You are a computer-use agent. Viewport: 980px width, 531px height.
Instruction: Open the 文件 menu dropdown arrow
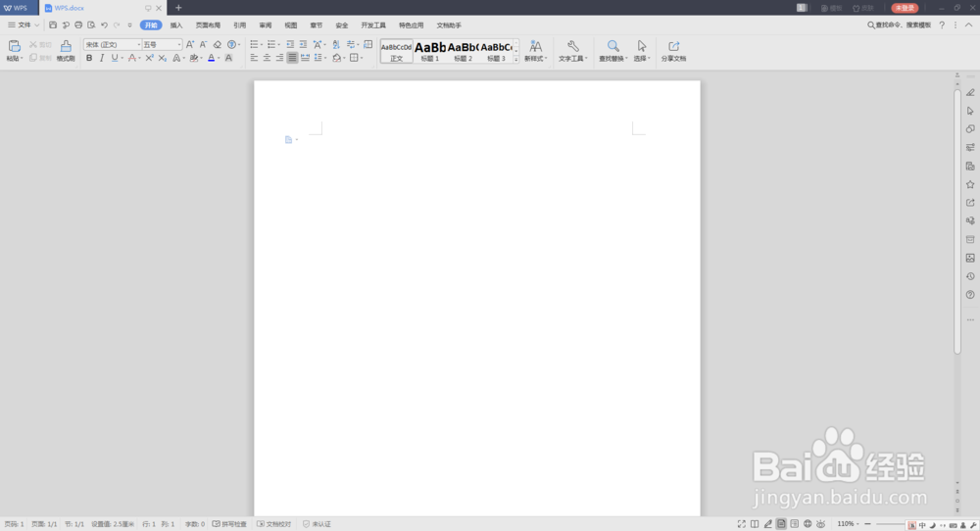coord(37,25)
